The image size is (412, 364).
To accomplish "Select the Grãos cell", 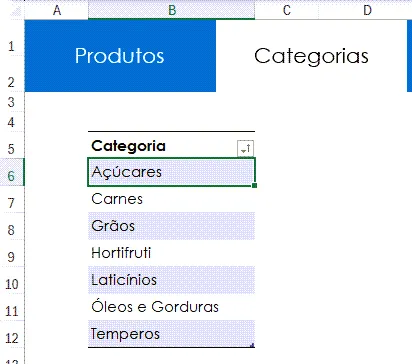I will coord(171,226).
